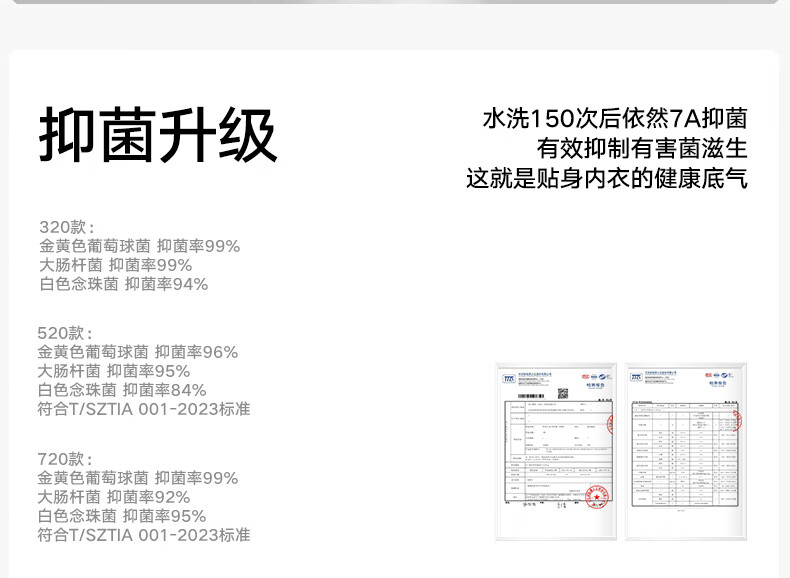Viewport: 790px width, 578px height.
Task: Open the left test report thumbnail
Action: [556, 451]
